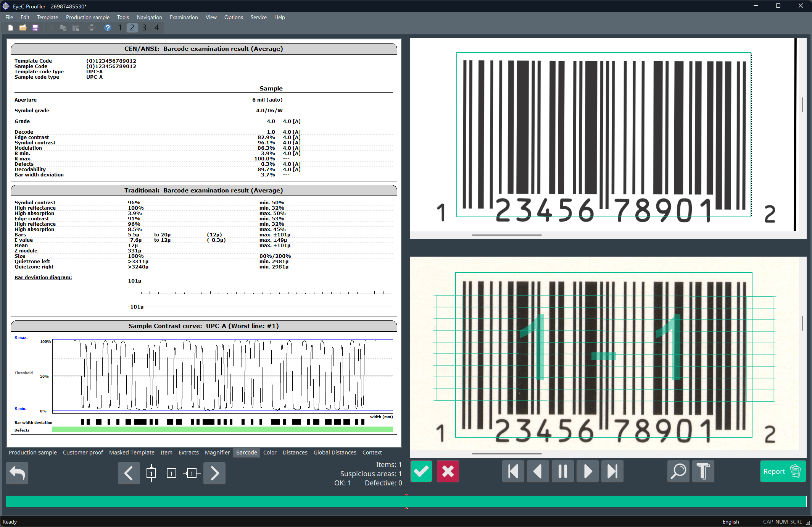Click the text T tool icon
The image size is (812, 527).
[703, 472]
